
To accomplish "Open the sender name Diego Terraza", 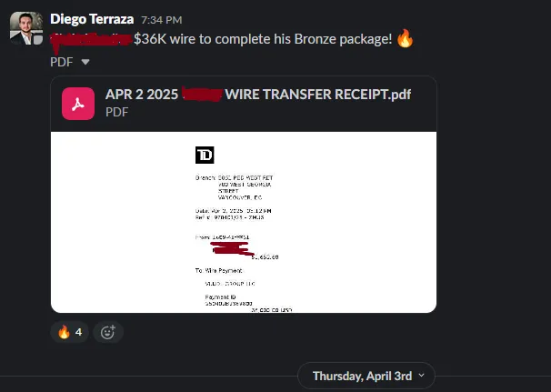I will 92,19.
